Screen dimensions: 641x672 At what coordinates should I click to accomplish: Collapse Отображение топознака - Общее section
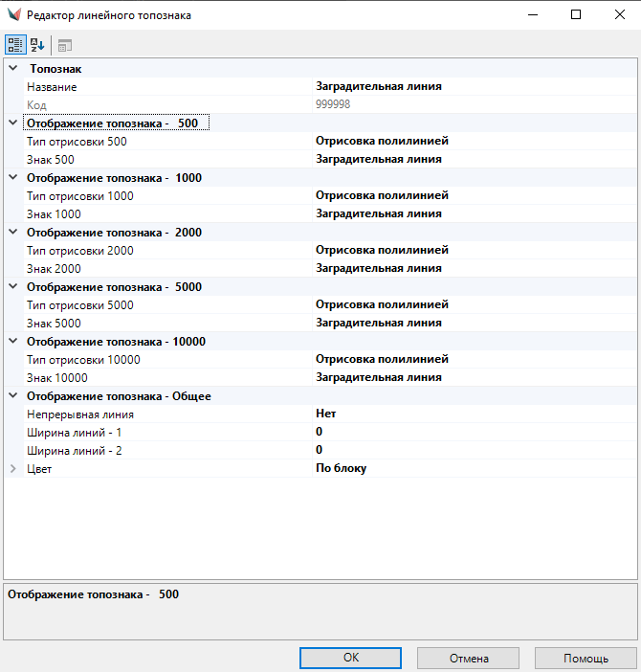(12, 396)
